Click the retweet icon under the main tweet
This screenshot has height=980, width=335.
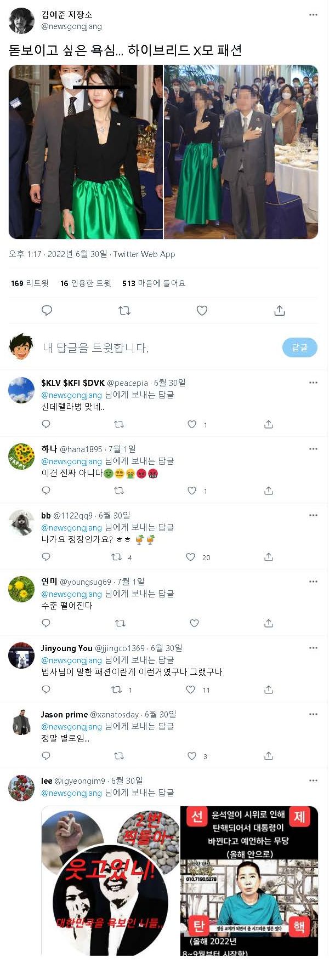point(124,310)
